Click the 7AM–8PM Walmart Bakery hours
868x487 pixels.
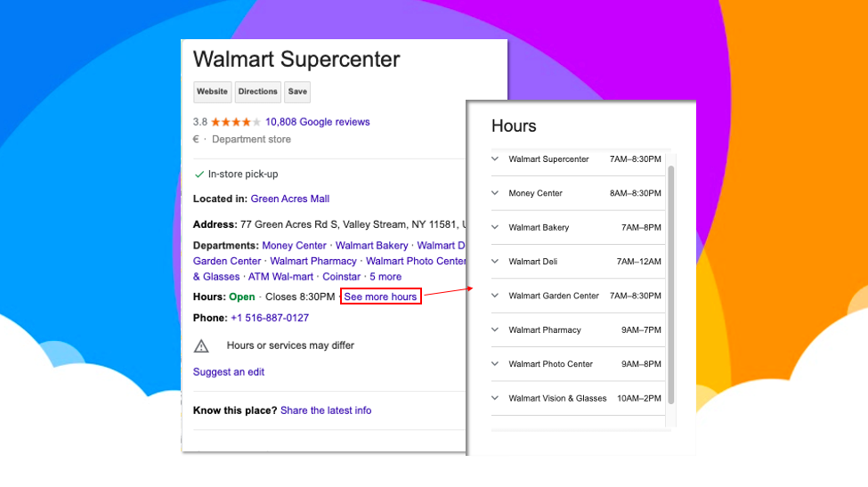pyautogui.click(x=641, y=227)
